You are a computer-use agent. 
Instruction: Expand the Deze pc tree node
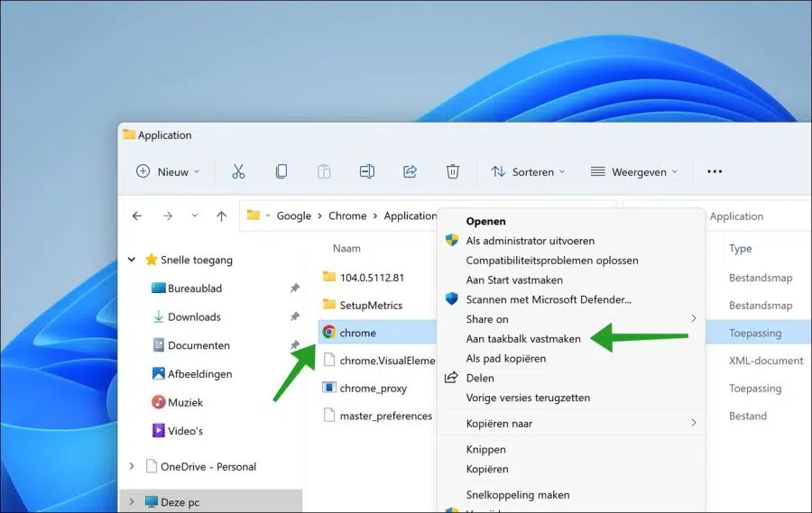[132, 501]
